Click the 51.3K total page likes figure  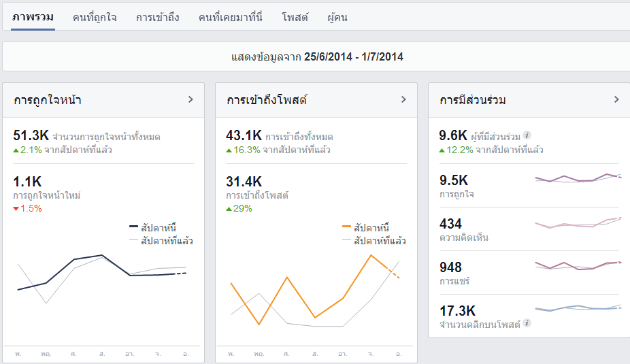[31, 135]
